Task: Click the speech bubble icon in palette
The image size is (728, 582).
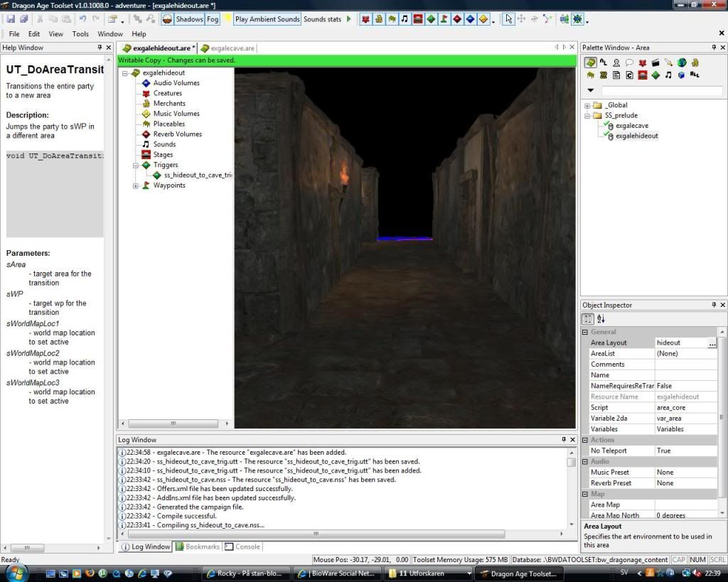Action: [x=629, y=63]
